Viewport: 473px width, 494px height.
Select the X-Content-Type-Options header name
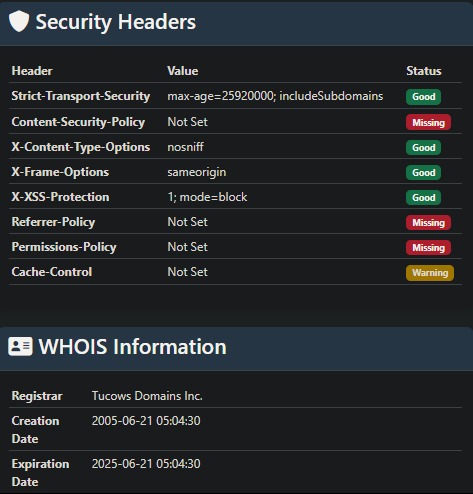click(81, 147)
